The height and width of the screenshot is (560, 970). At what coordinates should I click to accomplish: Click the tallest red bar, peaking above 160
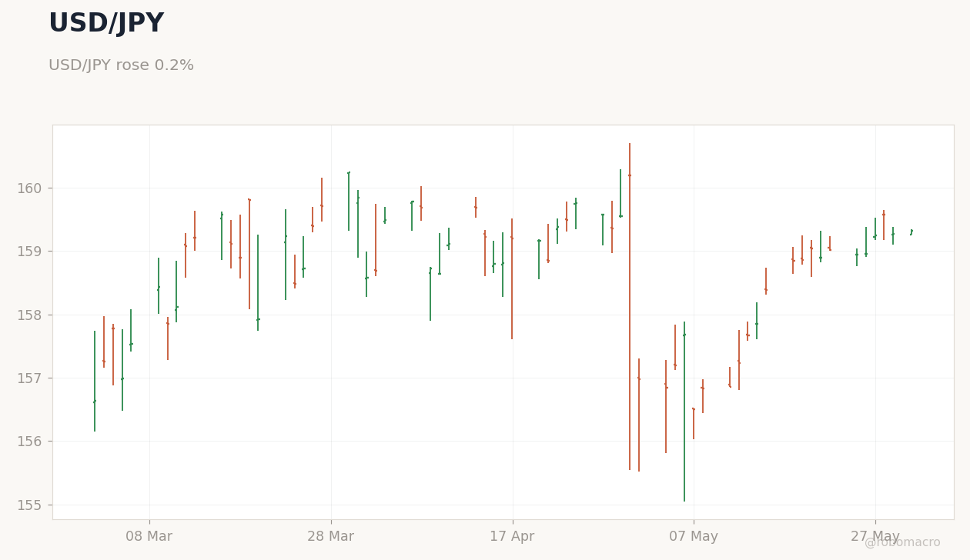[x=630, y=306]
